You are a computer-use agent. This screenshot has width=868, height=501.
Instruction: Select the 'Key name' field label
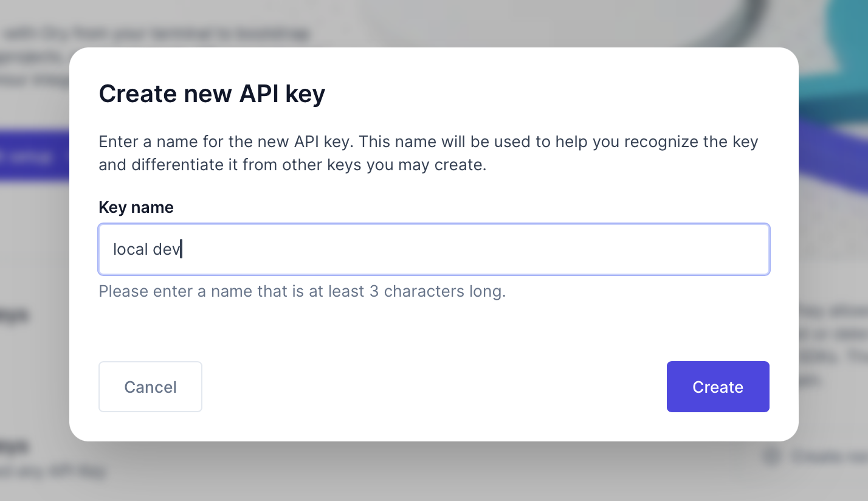[x=136, y=207]
